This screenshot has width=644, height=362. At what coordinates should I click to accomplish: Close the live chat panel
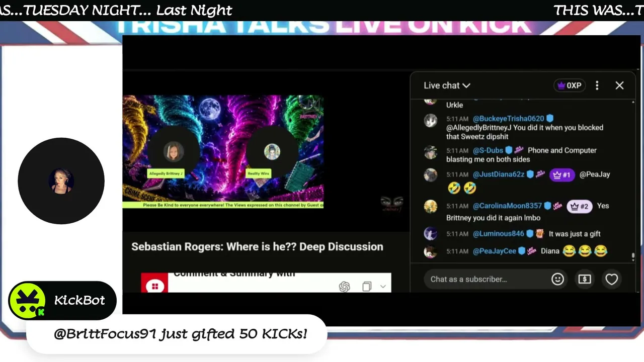pos(619,85)
